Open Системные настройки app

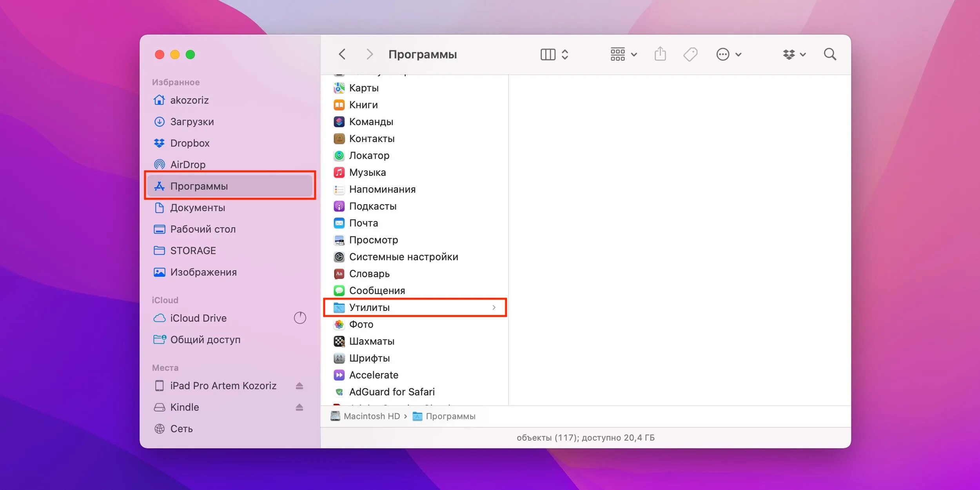point(403,257)
